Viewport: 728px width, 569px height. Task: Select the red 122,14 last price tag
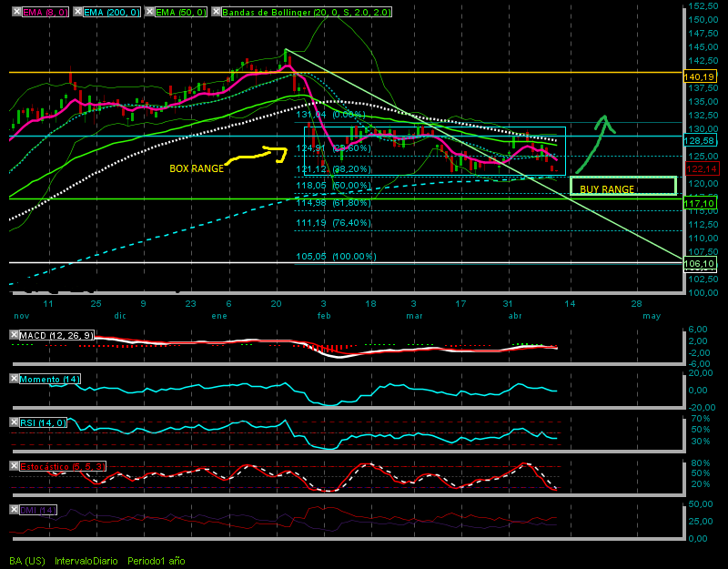(x=702, y=168)
